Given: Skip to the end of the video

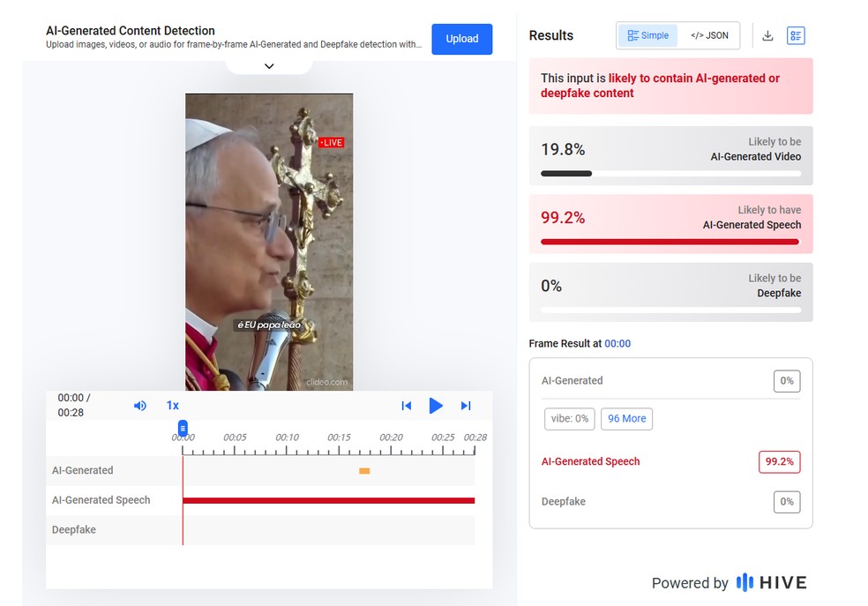Looking at the screenshot, I should pos(466,406).
